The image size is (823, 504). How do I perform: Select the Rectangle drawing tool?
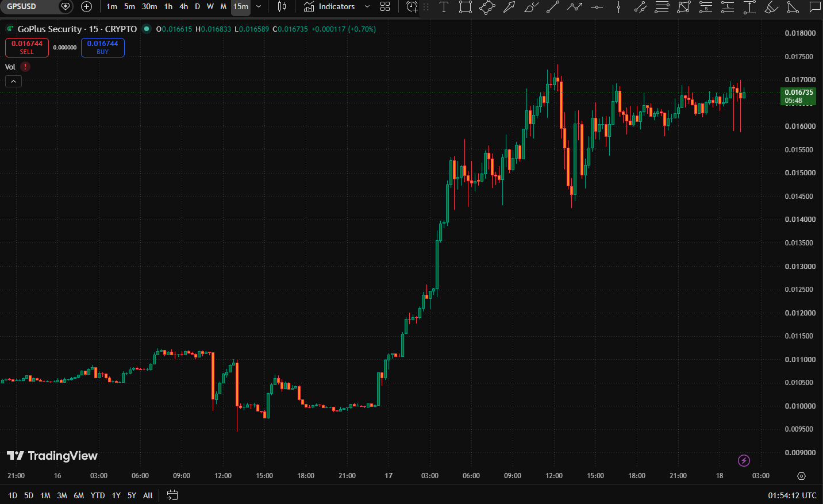pyautogui.click(x=466, y=7)
